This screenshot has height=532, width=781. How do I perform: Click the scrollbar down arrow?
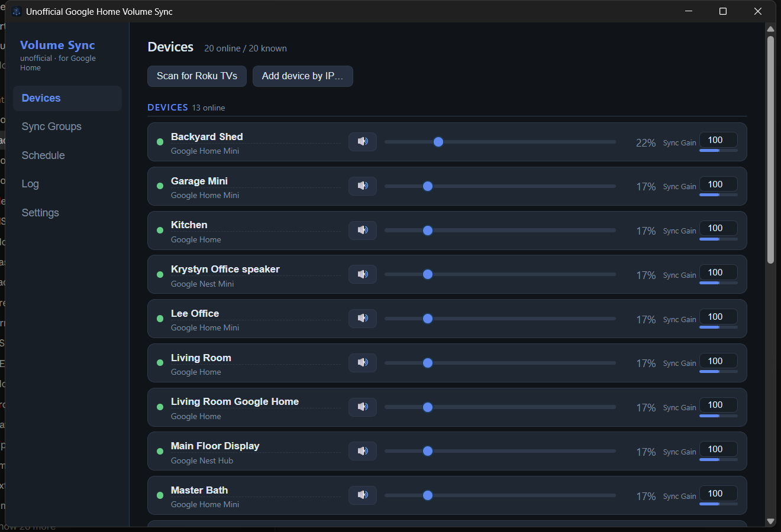click(x=770, y=521)
